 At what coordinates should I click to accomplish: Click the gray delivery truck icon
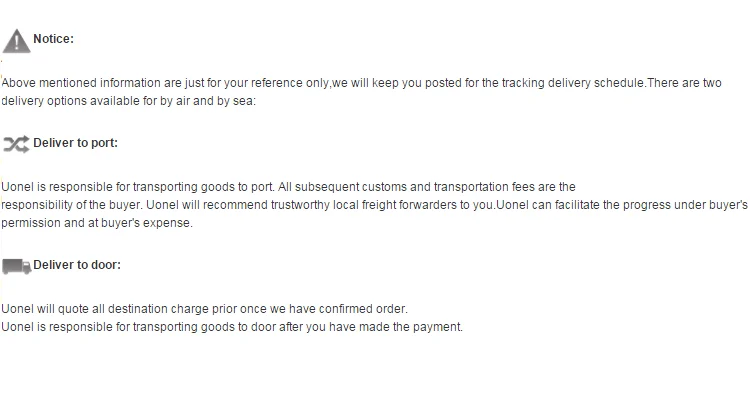(x=16, y=266)
